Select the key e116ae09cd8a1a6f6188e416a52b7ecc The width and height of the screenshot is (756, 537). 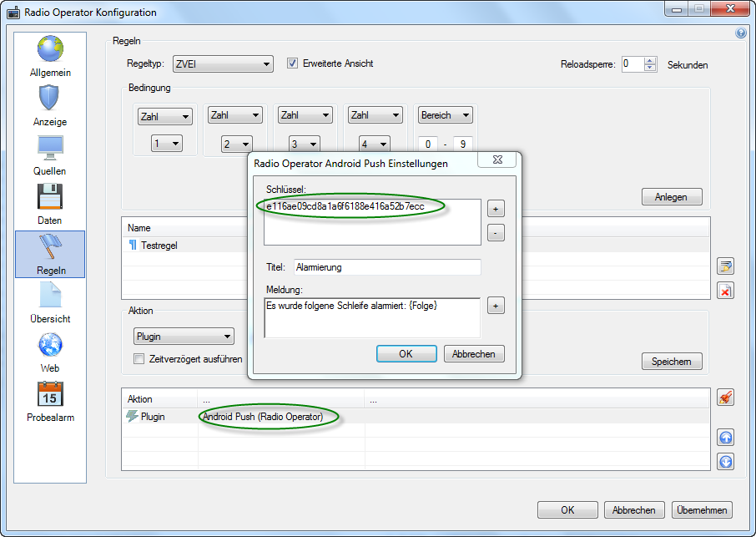coord(345,206)
